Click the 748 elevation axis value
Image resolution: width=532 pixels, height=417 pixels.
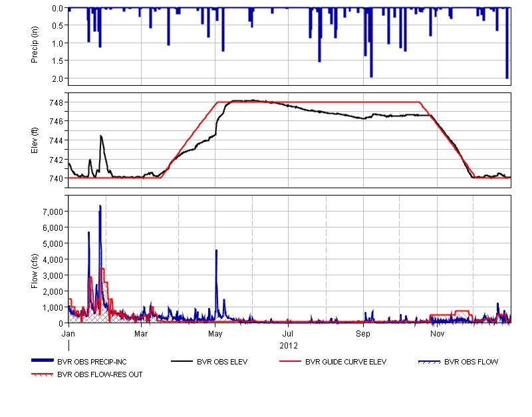[57, 102]
